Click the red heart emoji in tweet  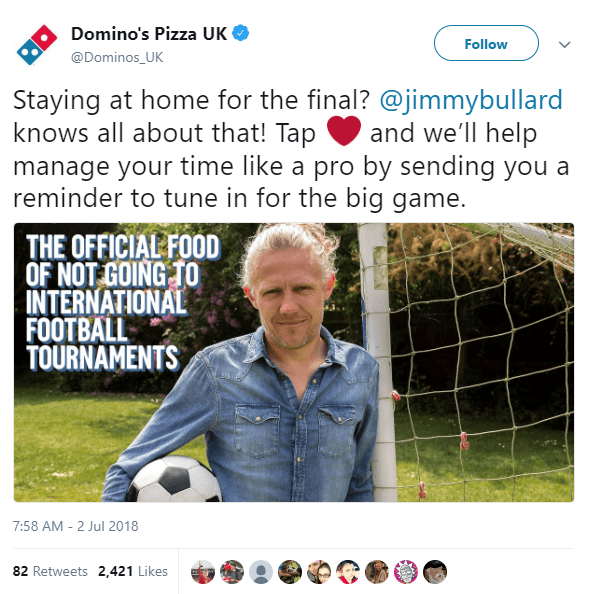pyautogui.click(x=344, y=131)
